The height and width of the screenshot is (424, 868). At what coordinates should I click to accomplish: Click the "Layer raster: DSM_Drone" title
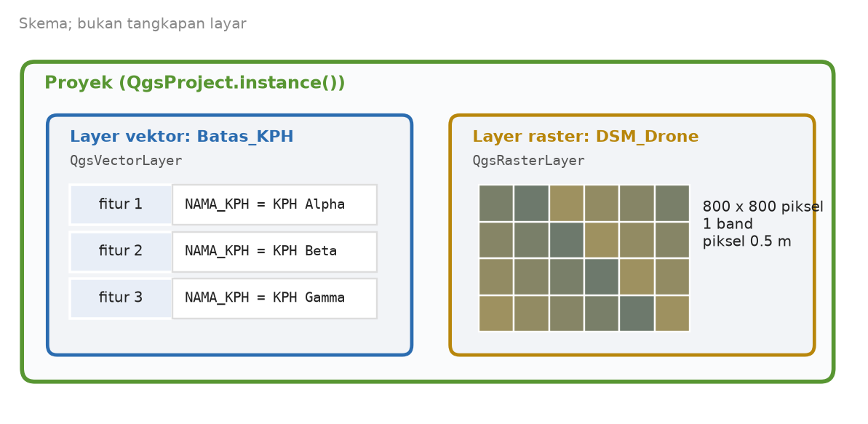click(586, 136)
